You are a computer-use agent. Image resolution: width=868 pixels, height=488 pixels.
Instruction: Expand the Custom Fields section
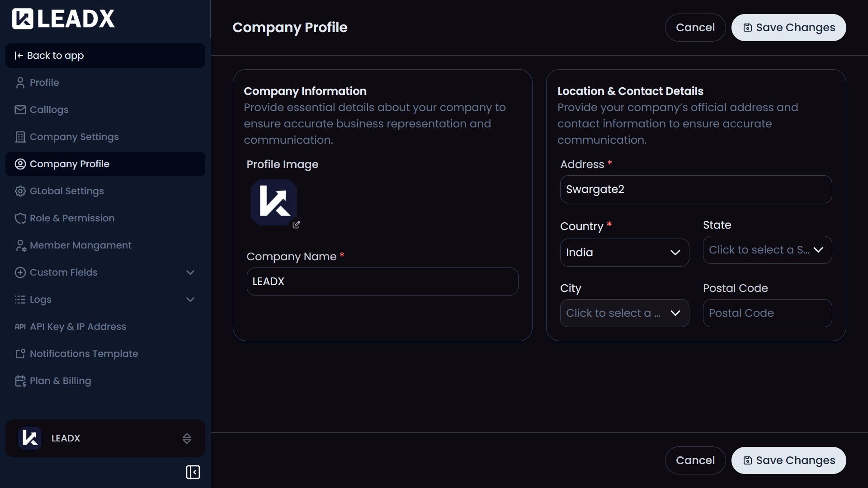point(190,272)
